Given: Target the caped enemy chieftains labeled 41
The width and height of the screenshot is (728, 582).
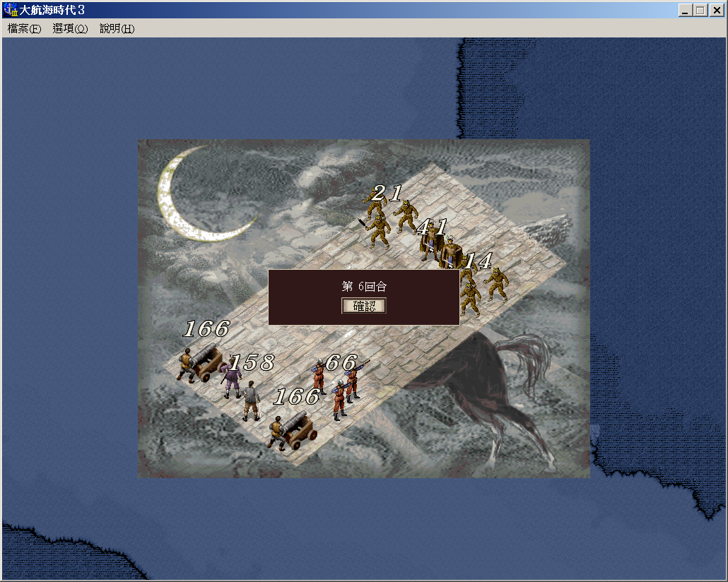Looking at the screenshot, I should pyautogui.click(x=440, y=251).
